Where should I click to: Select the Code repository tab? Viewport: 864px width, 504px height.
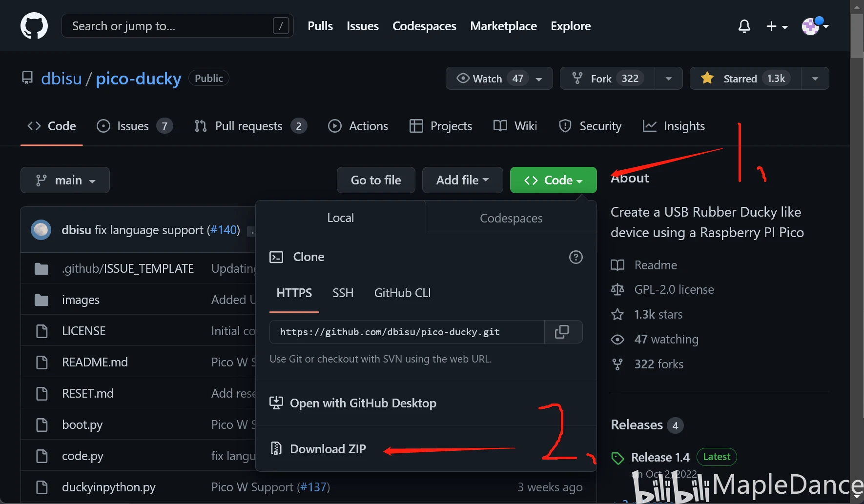(52, 126)
